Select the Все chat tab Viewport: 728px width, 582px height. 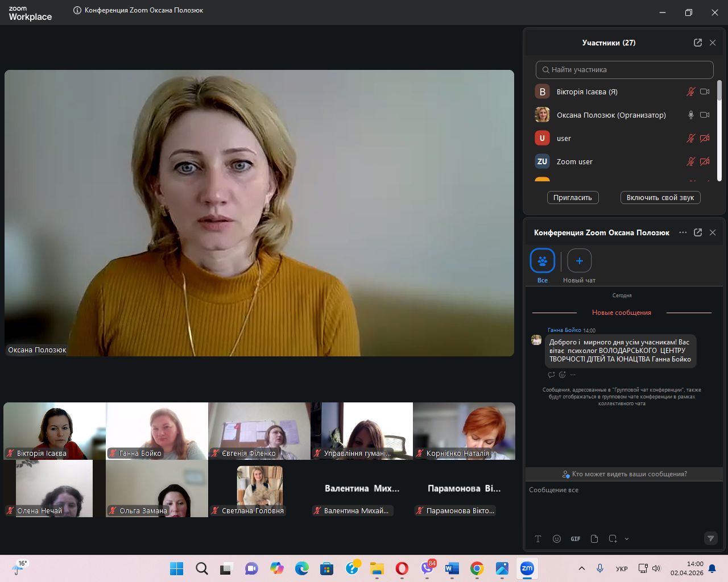pos(543,261)
